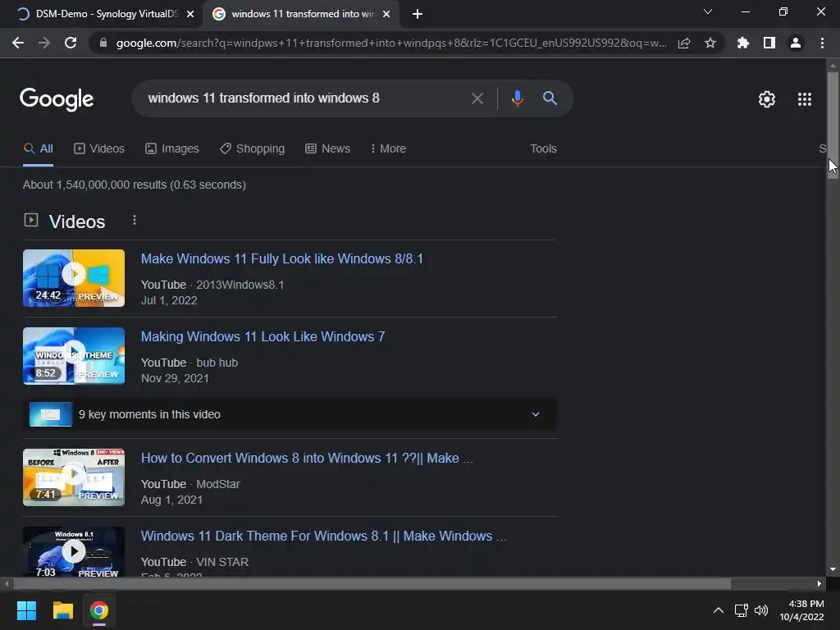
Task: Share this page from address bar
Action: (x=684, y=43)
